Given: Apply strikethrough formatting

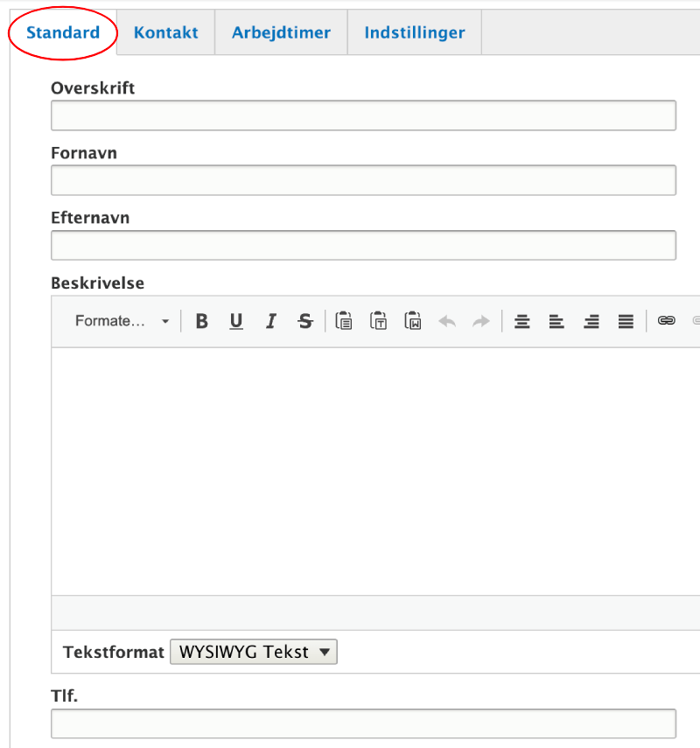Looking at the screenshot, I should (x=304, y=321).
